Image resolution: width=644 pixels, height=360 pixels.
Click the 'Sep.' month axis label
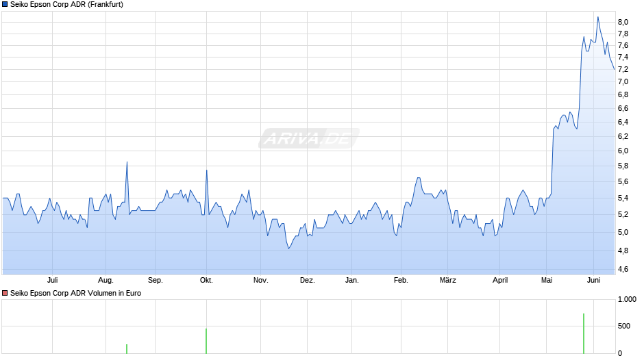tap(156, 280)
